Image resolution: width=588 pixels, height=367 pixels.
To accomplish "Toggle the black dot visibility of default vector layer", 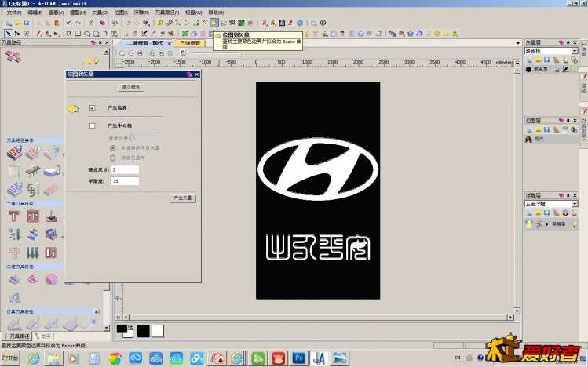I will (x=528, y=69).
